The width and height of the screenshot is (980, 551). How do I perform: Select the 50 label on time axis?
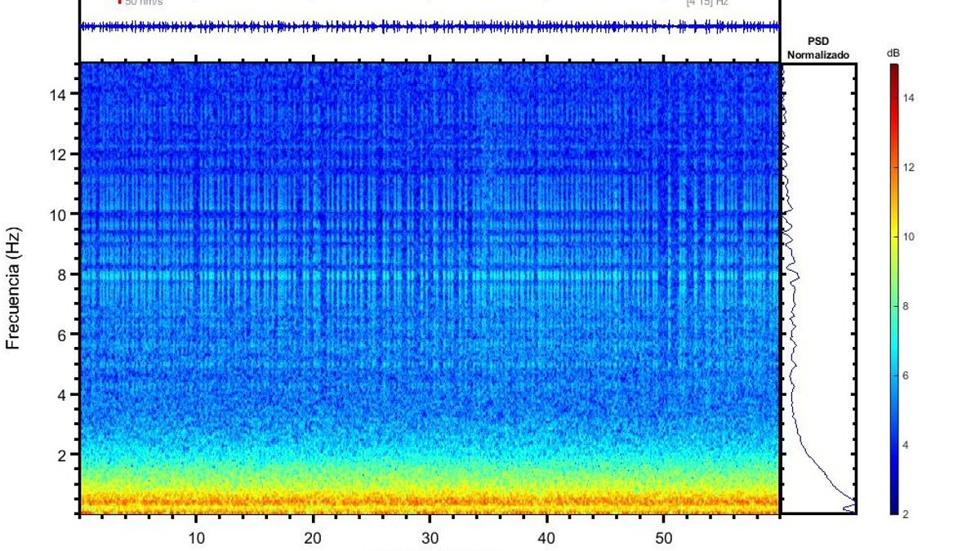[663, 538]
